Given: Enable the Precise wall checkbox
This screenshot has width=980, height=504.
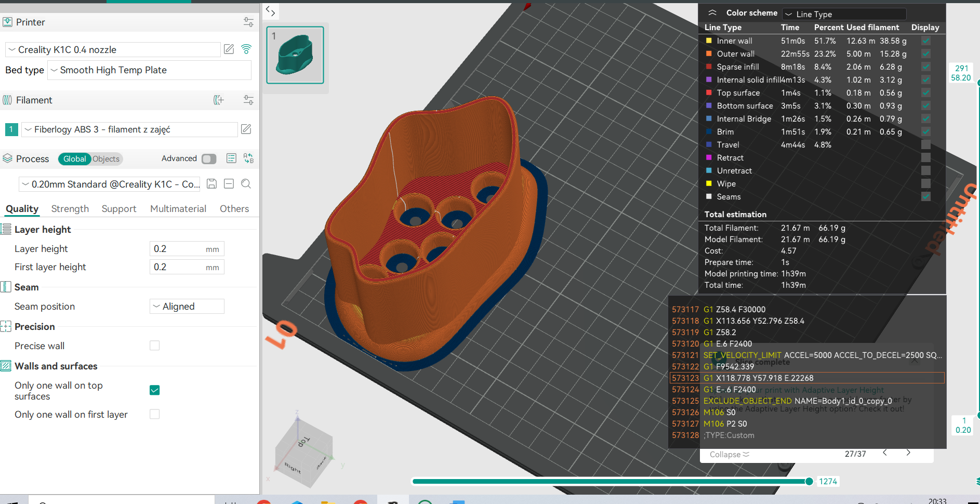Looking at the screenshot, I should pyautogui.click(x=155, y=346).
